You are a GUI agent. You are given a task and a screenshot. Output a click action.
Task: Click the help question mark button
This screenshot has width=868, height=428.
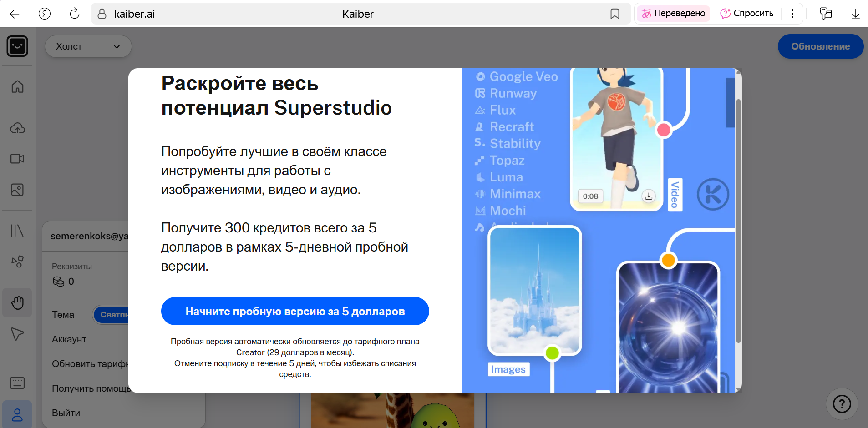click(x=842, y=403)
